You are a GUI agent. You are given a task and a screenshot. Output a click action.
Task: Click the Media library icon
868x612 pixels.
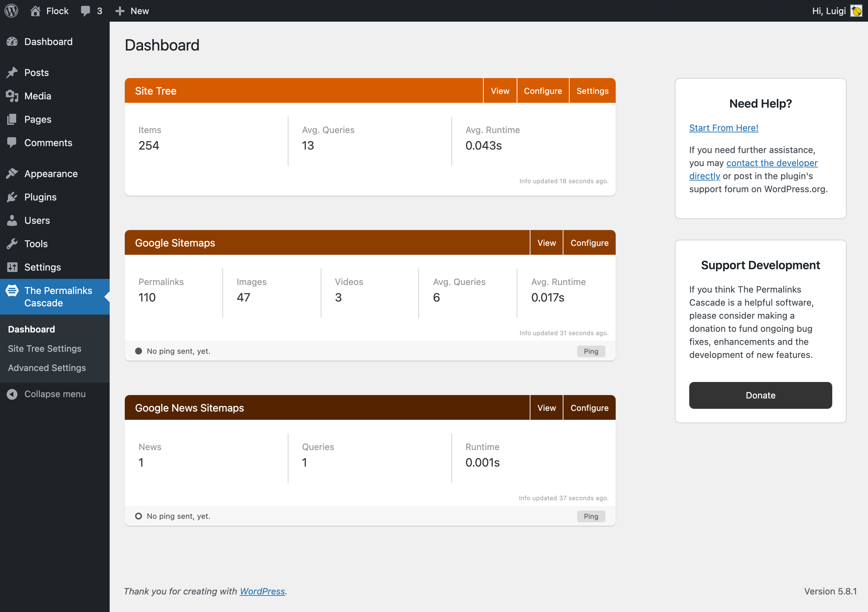pyautogui.click(x=12, y=96)
